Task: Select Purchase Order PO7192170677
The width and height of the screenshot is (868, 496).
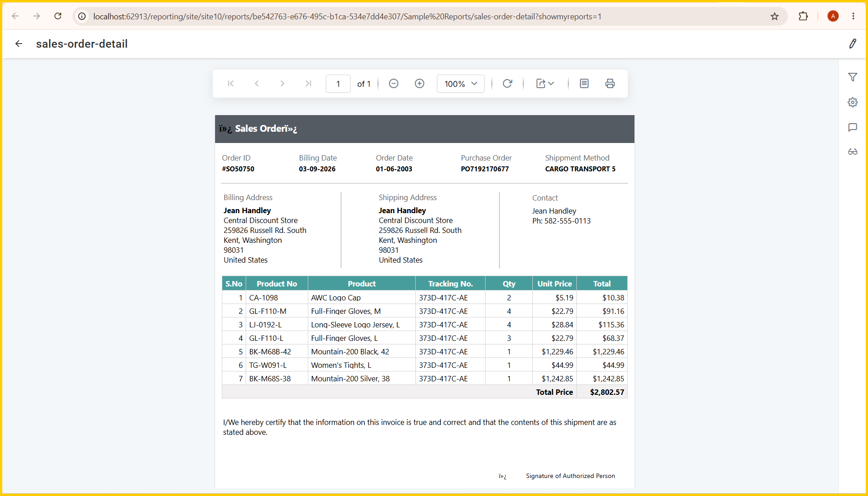Action: pos(485,169)
